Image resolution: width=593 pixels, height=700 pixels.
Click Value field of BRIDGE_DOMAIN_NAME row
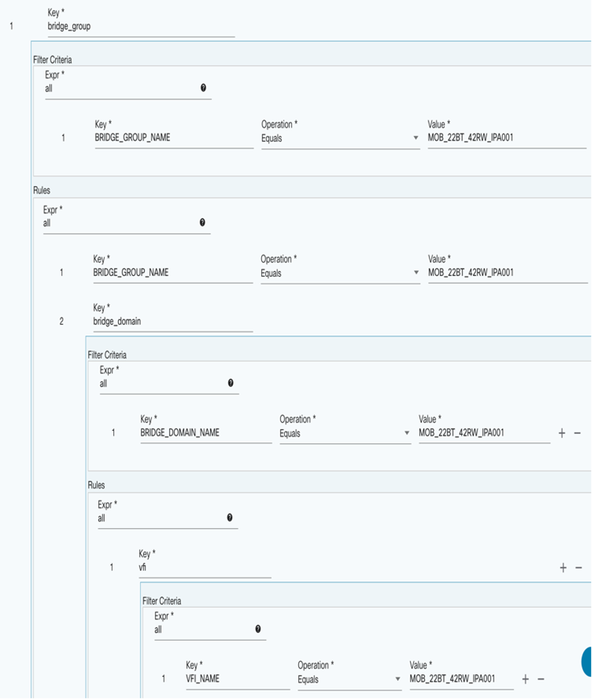[484, 433]
